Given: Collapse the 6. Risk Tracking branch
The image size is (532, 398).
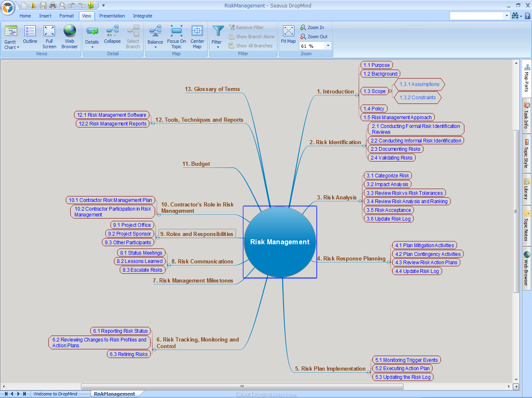Looking at the screenshot, I should [x=154, y=350].
